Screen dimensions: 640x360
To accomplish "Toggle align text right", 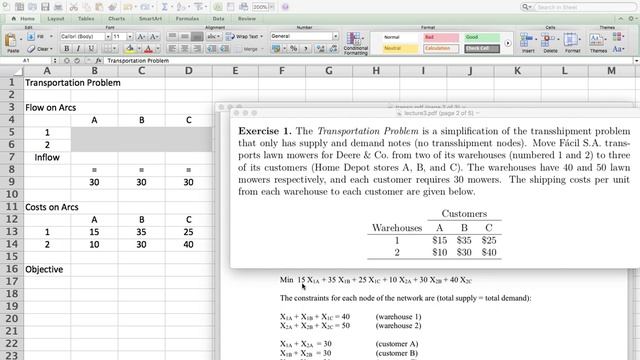I will tap(197, 49).
